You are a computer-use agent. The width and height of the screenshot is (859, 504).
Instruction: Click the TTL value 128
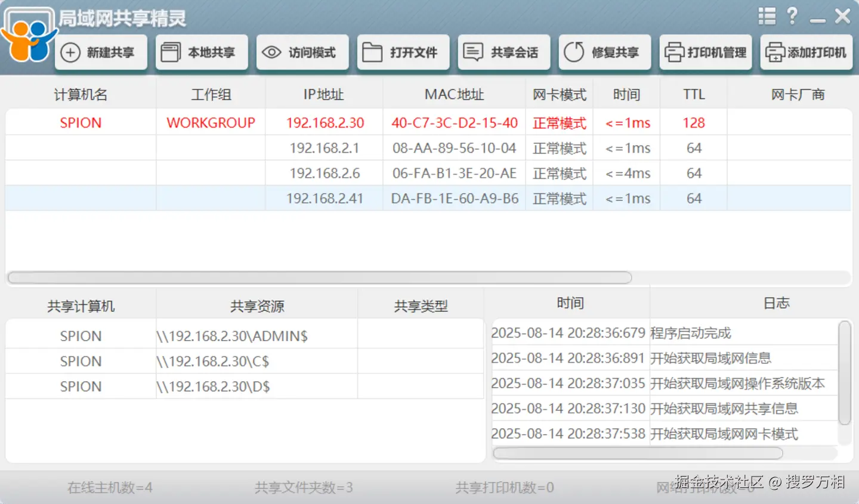pos(694,123)
